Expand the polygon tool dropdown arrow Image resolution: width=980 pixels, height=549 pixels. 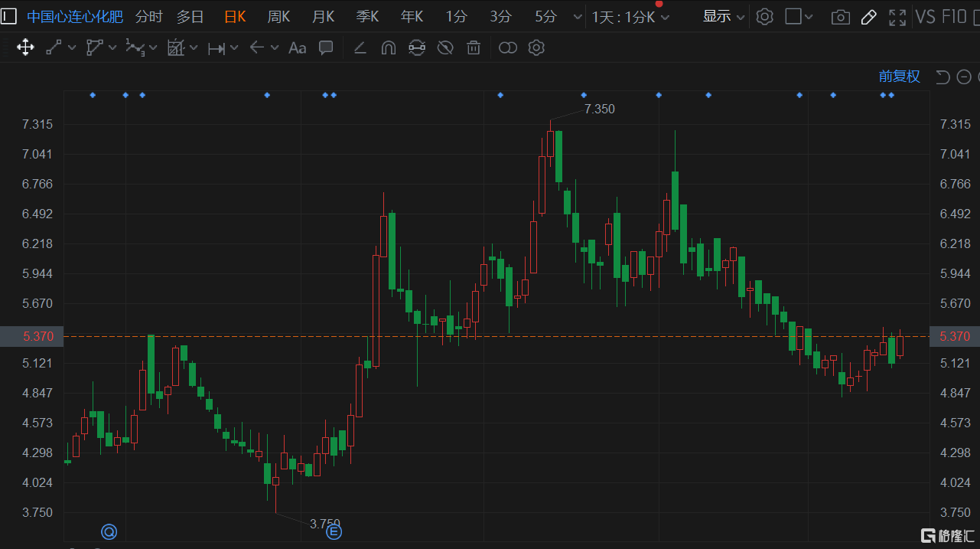click(x=112, y=48)
